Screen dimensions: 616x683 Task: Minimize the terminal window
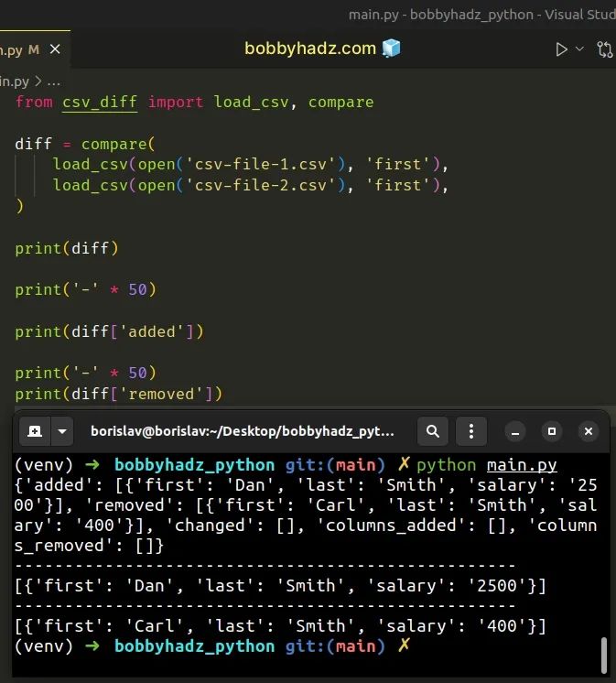515,431
